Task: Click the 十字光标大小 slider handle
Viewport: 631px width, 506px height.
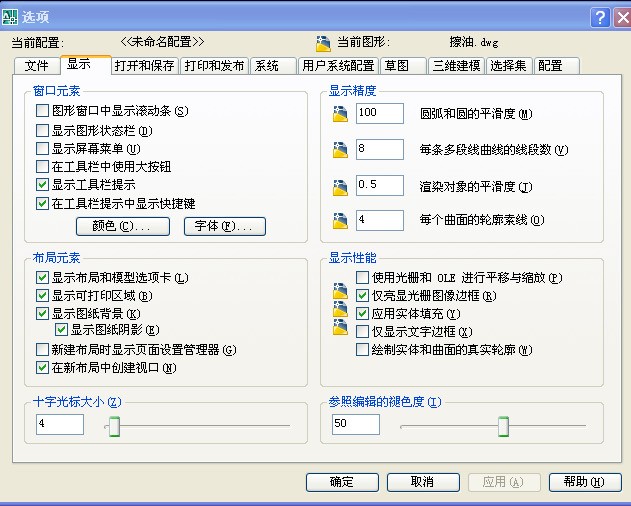Action: coord(114,426)
